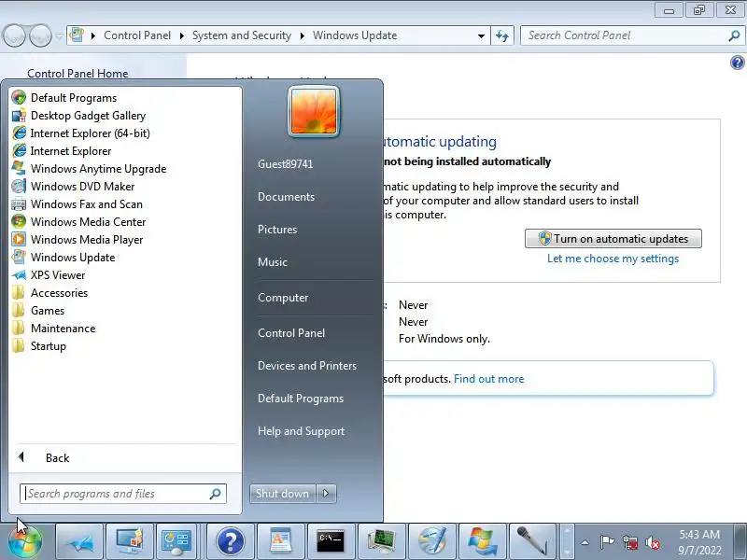The width and height of the screenshot is (747, 560).
Task: Launch Internet Explorer 32-bit entry
Action: 71,151
